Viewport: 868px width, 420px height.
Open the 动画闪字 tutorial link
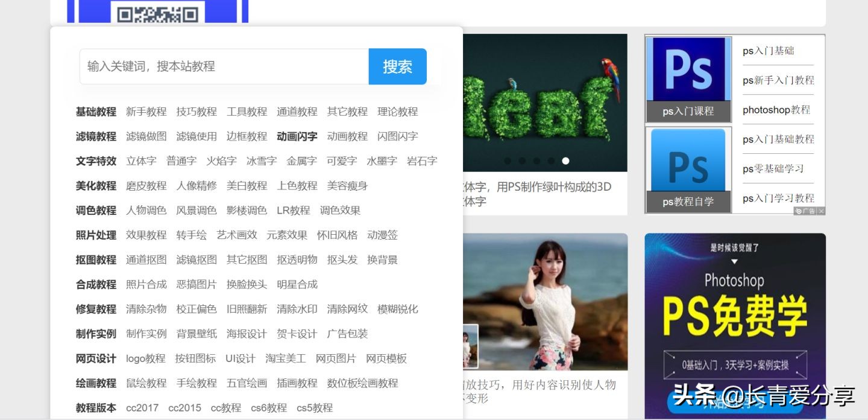pos(297,136)
